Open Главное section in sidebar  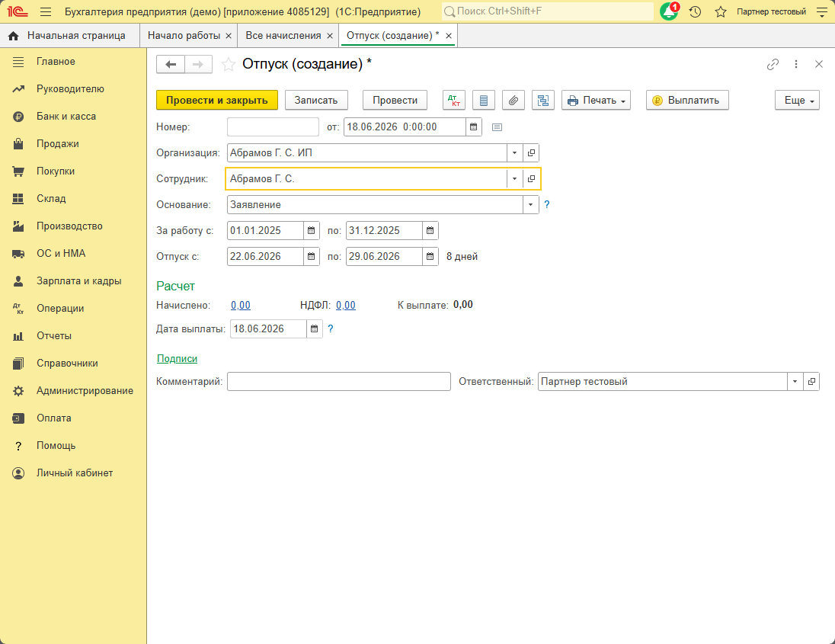[x=73, y=62]
